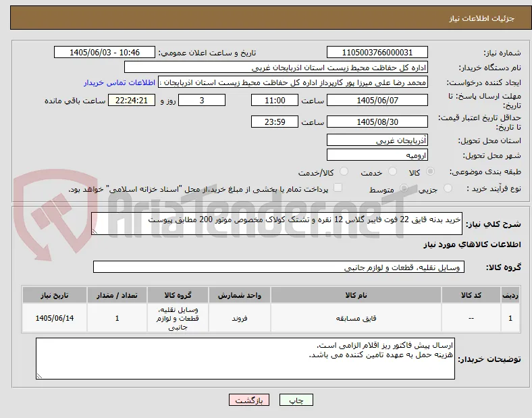Click the گروه کالا field وسایل نقلیه
Viewport: 532px width, 418px height.
[279, 267]
